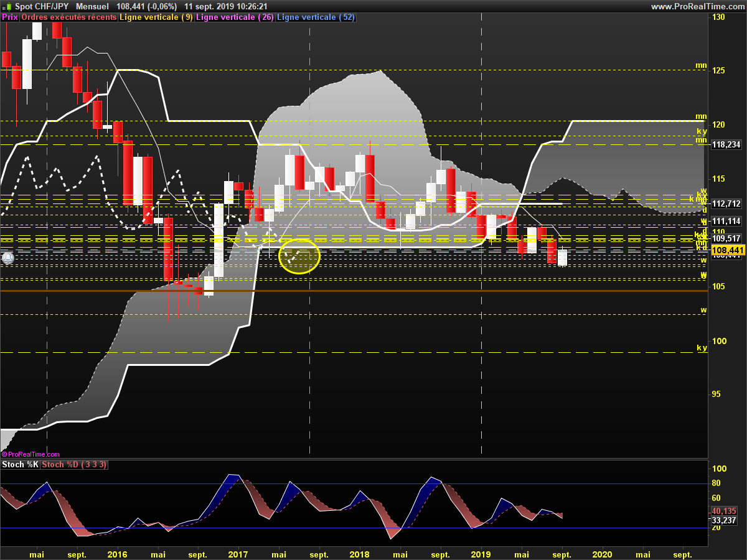This screenshot has height=560, width=747.
Task: Open the Stoch %D (3 3 3) label
Action: point(75,465)
